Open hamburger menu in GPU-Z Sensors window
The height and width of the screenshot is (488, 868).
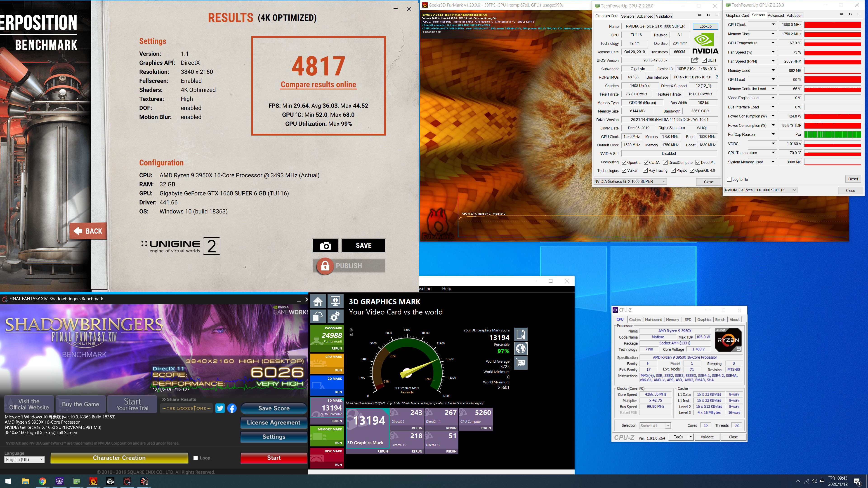859,14
